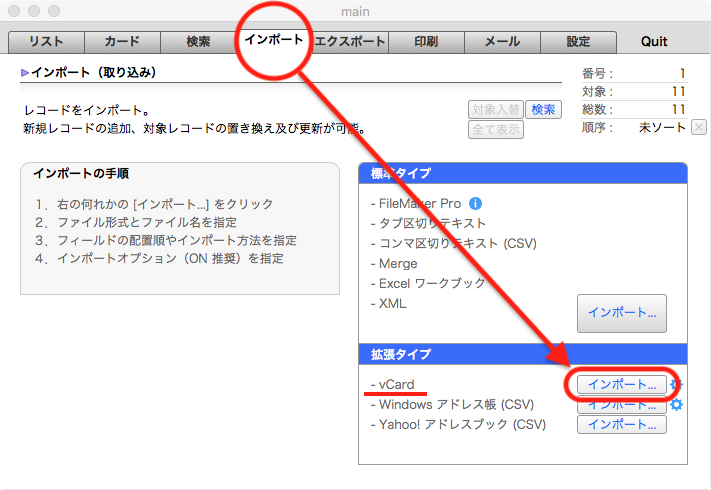
Task: Switch to the カード tab
Action: [121, 42]
